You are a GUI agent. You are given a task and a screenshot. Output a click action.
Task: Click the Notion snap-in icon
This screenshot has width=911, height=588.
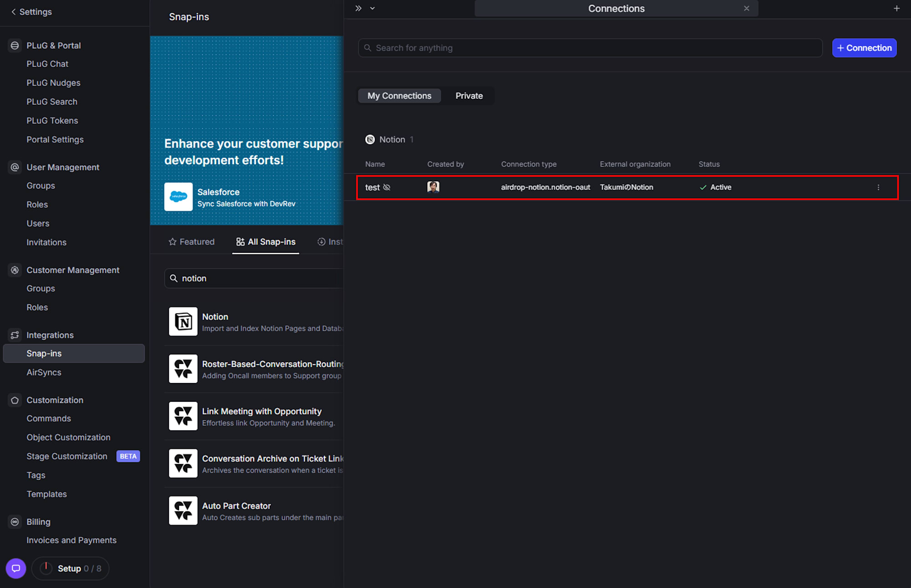pos(183,322)
